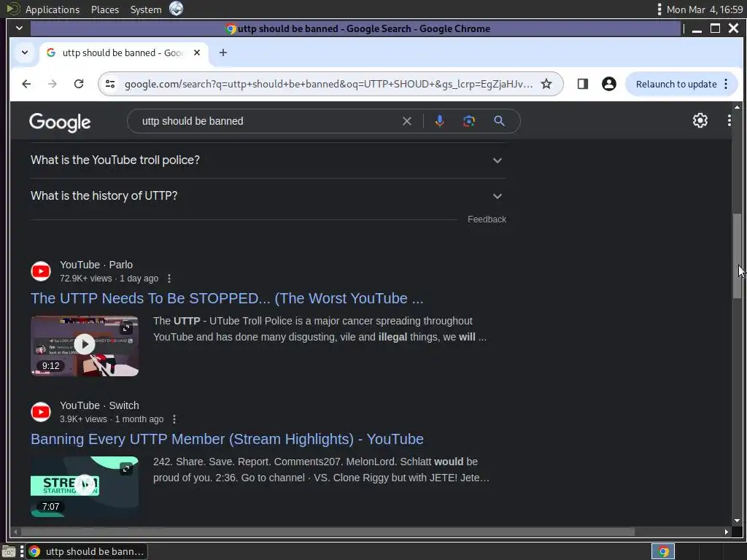The height and width of the screenshot is (560, 747).
Task: Click '72.9K+ views · 1 day ago' text
Action: (109, 279)
